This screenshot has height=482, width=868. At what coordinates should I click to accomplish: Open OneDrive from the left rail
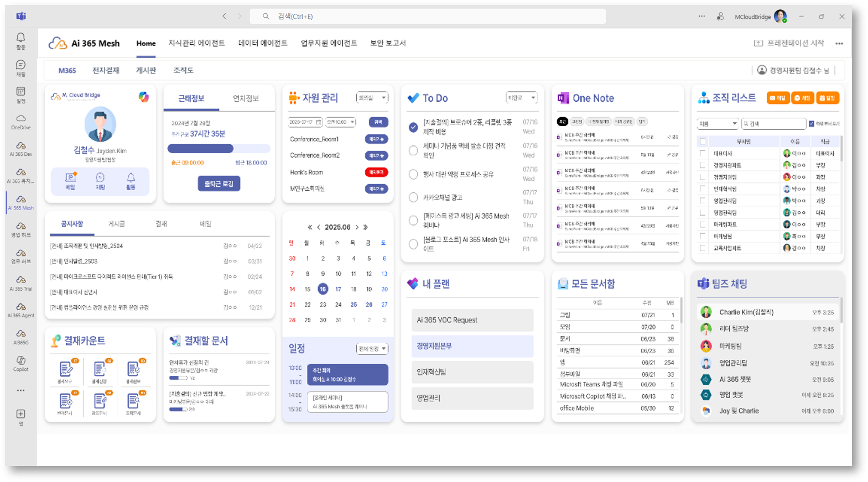pyautogui.click(x=20, y=122)
